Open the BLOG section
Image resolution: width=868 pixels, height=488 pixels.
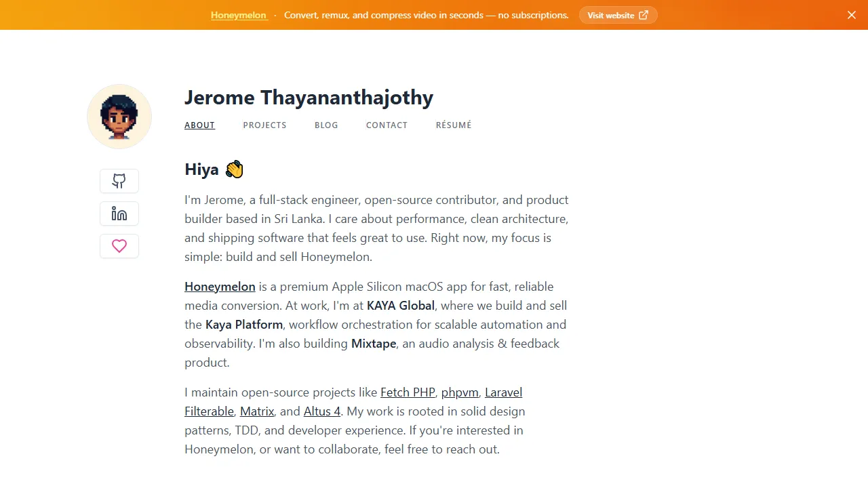(x=326, y=125)
